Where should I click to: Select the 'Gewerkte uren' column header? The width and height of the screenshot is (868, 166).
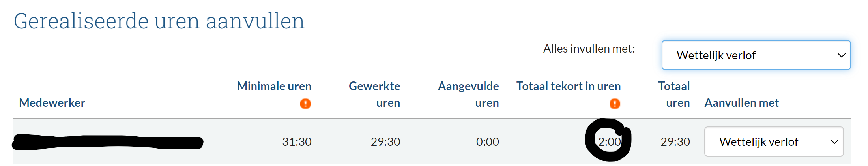[374, 94]
